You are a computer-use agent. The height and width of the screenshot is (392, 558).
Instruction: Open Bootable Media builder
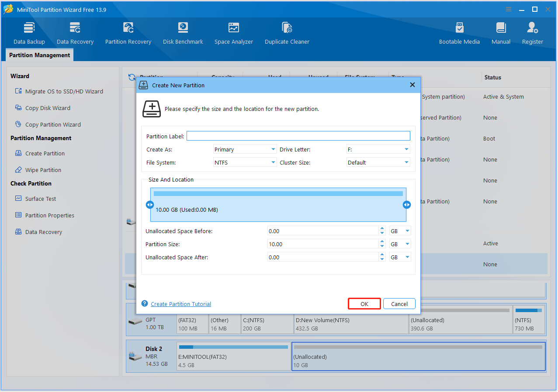459,33
